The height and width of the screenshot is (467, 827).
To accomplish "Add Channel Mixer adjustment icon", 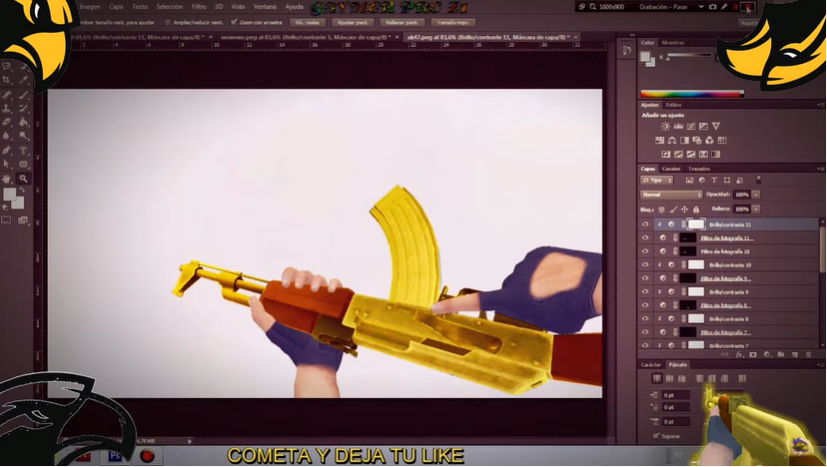I will pos(709,140).
